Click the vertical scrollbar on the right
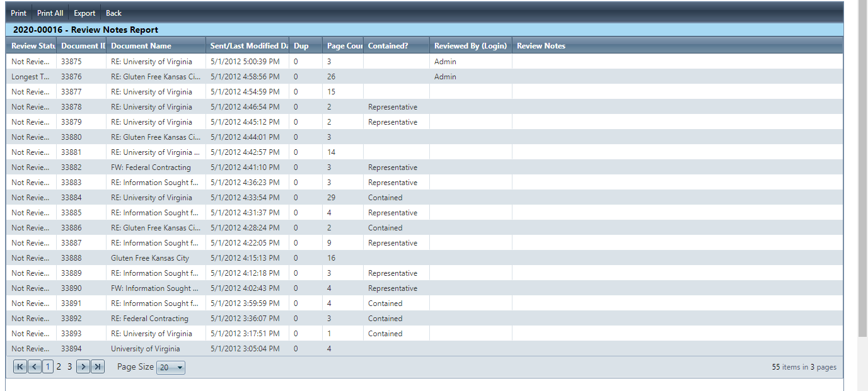Viewport: 868px width, 391px height. [x=862, y=170]
